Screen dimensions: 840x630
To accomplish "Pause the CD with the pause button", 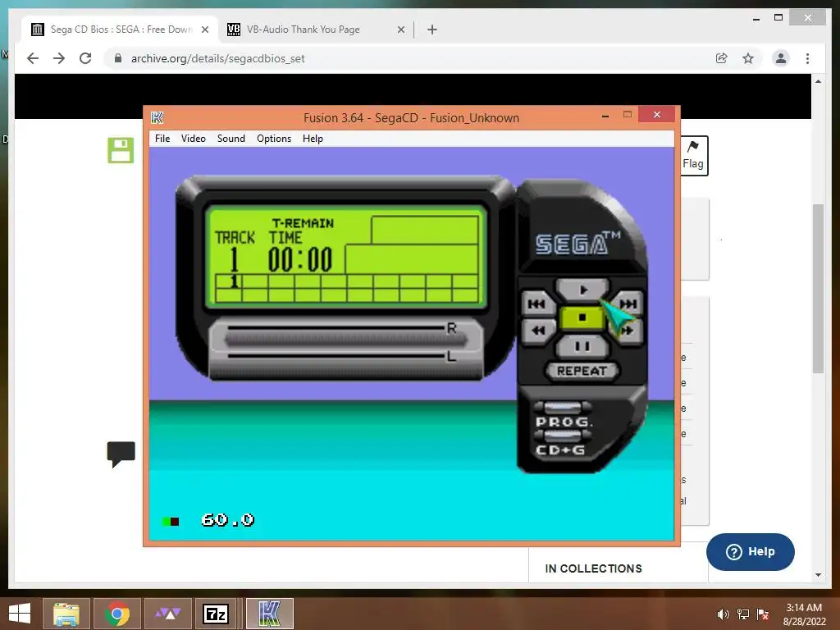I will pyautogui.click(x=582, y=347).
